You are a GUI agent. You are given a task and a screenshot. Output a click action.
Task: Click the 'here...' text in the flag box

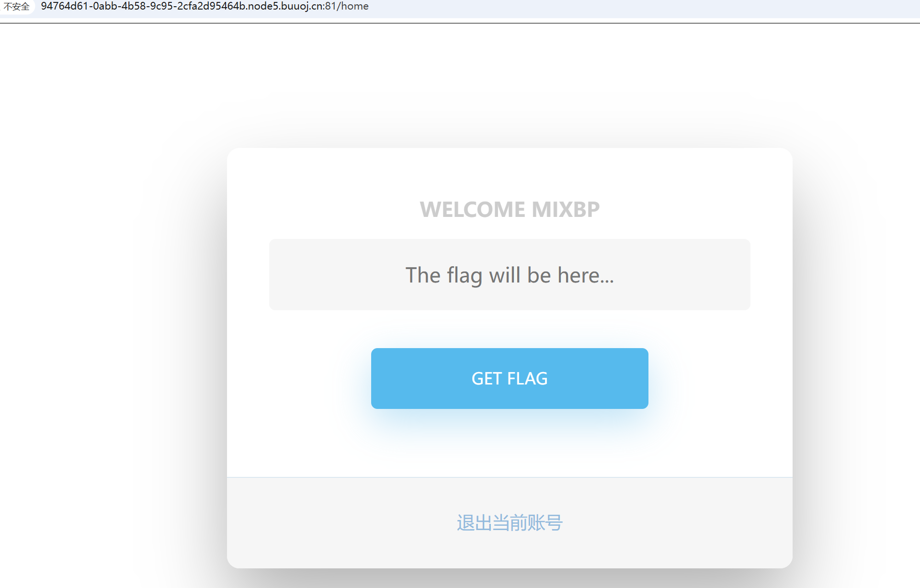(586, 275)
